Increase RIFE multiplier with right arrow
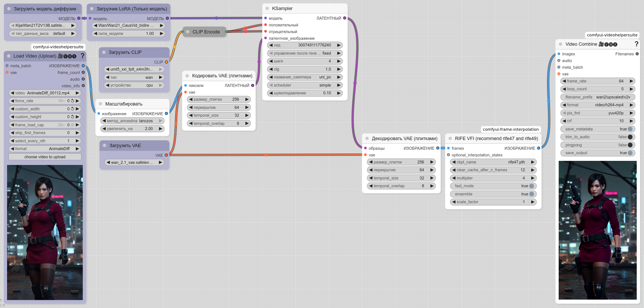 pyautogui.click(x=533, y=178)
